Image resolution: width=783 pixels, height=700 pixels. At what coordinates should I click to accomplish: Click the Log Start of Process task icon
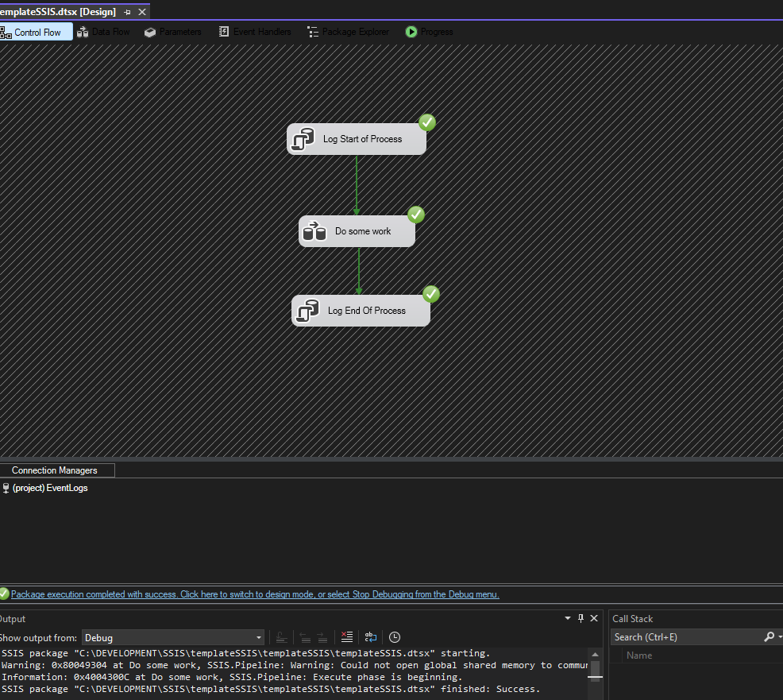(303, 139)
